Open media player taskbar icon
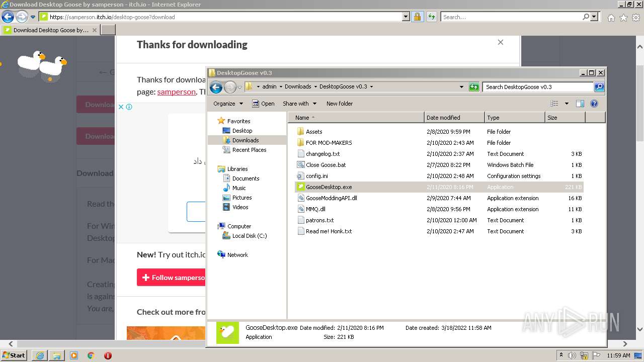The width and height of the screenshot is (644, 362). pyautogui.click(x=74, y=355)
